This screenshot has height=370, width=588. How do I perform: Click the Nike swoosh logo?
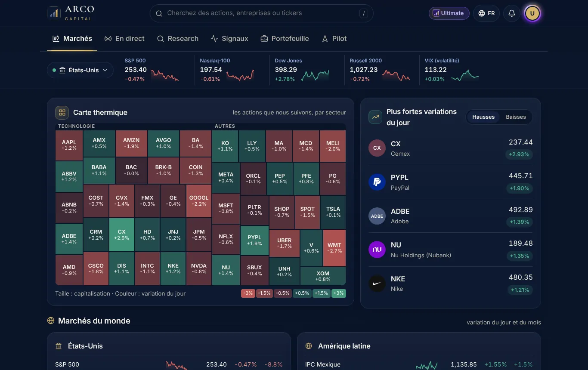(377, 284)
